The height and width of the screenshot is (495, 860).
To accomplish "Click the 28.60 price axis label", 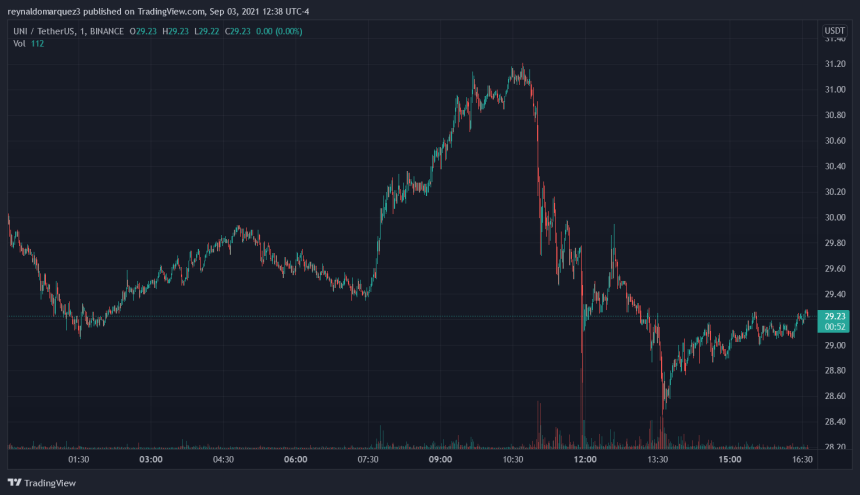I will click(x=834, y=396).
